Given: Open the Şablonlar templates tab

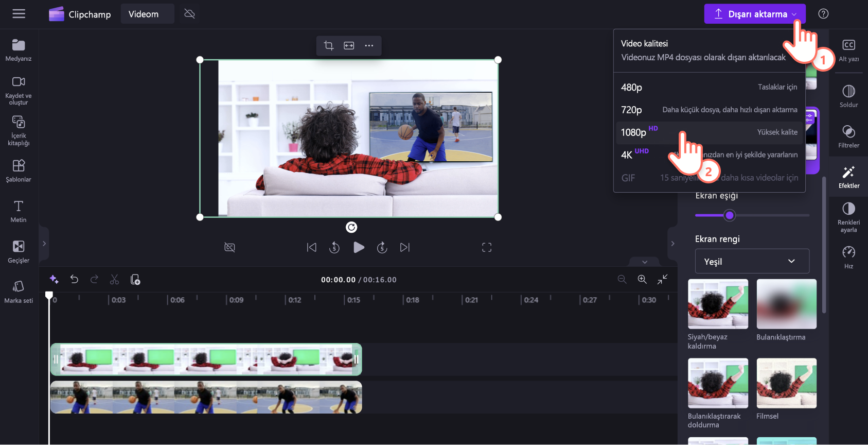Looking at the screenshot, I should click(19, 171).
